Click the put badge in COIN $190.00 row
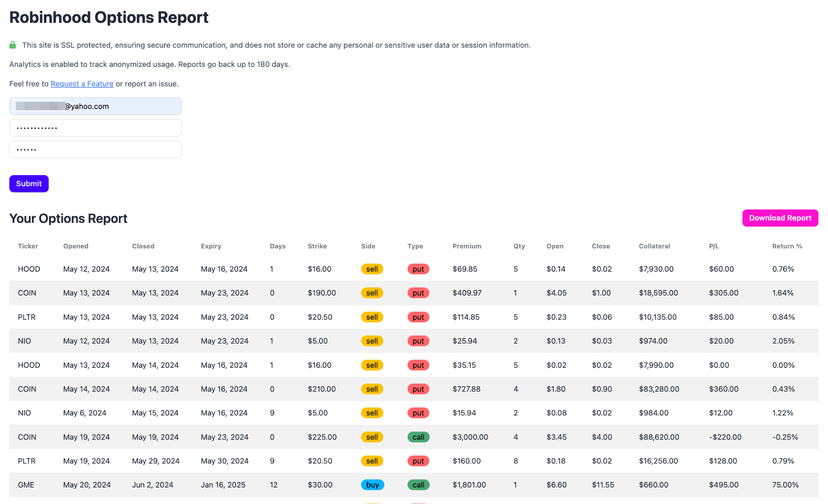 point(418,293)
